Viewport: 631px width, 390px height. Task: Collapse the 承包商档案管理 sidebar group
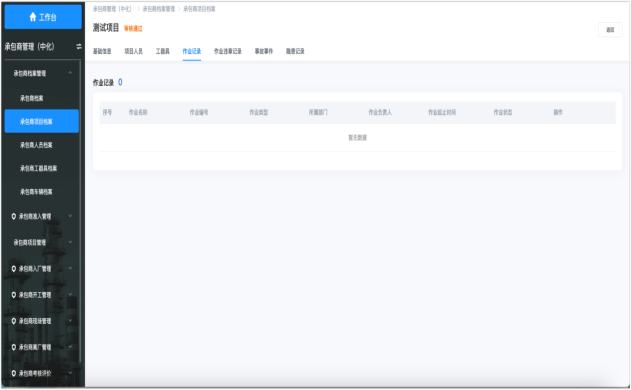click(x=70, y=73)
